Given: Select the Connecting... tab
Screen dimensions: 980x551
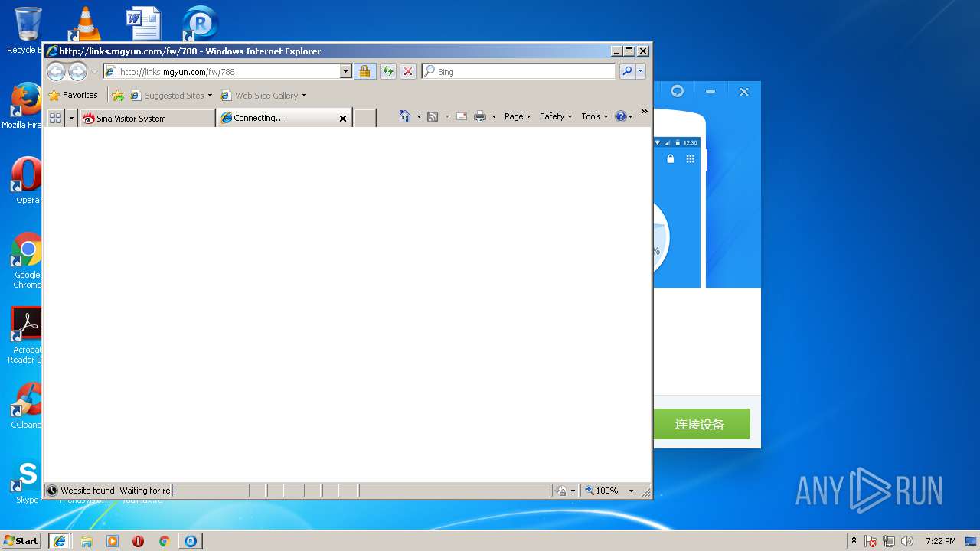Looking at the screenshot, I should [279, 118].
